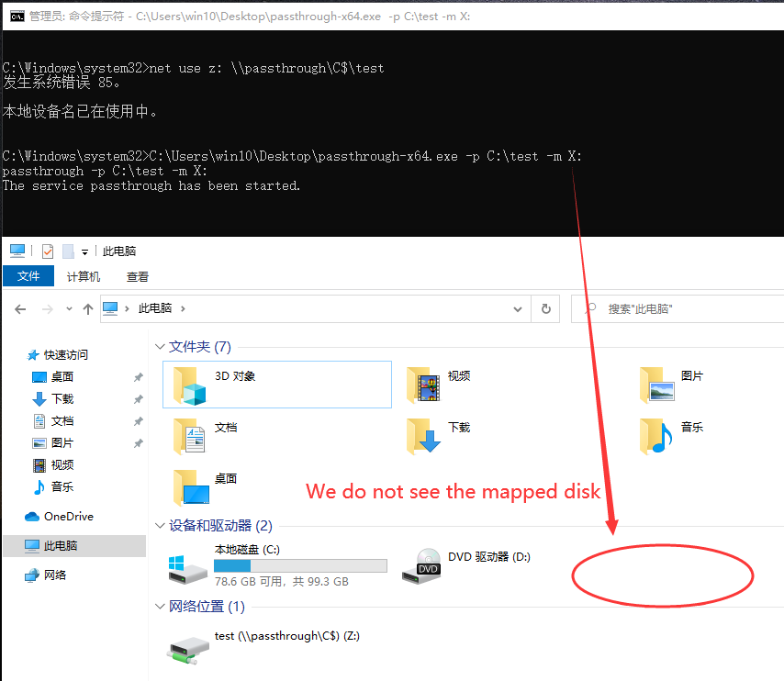Screen dimensions: 784x681
Task: Select the Z: network drive icon
Action: pos(187,651)
